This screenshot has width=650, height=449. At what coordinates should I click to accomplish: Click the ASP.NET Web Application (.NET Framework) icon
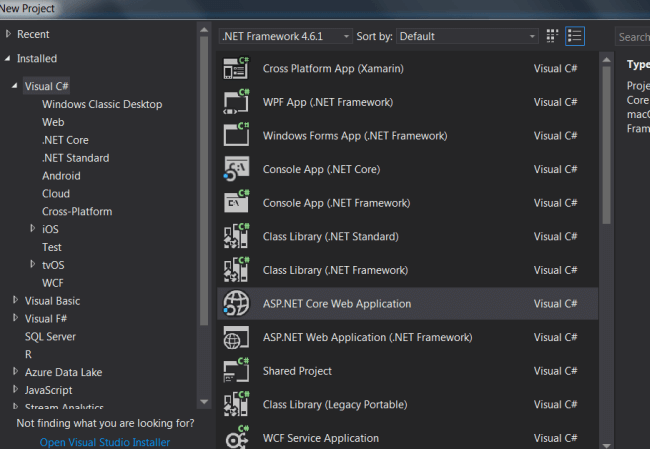(x=236, y=337)
